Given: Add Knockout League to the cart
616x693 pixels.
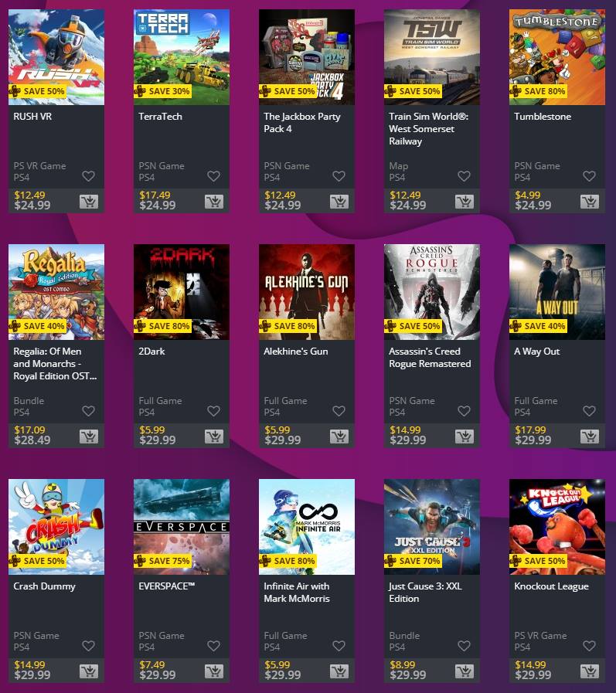Looking at the screenshot, I should click(590, 671).
